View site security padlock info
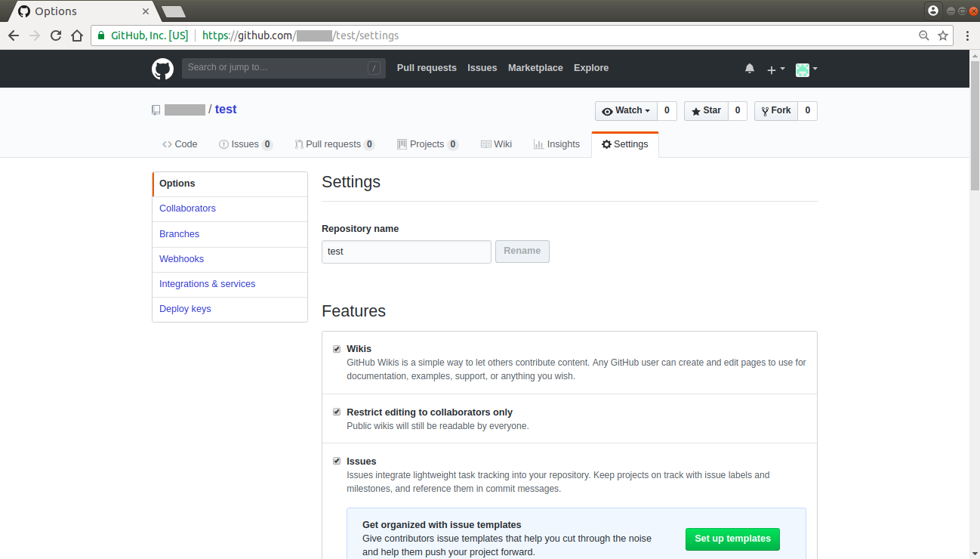Viewport: 980px width, 559px height. (x=102, y=36)
